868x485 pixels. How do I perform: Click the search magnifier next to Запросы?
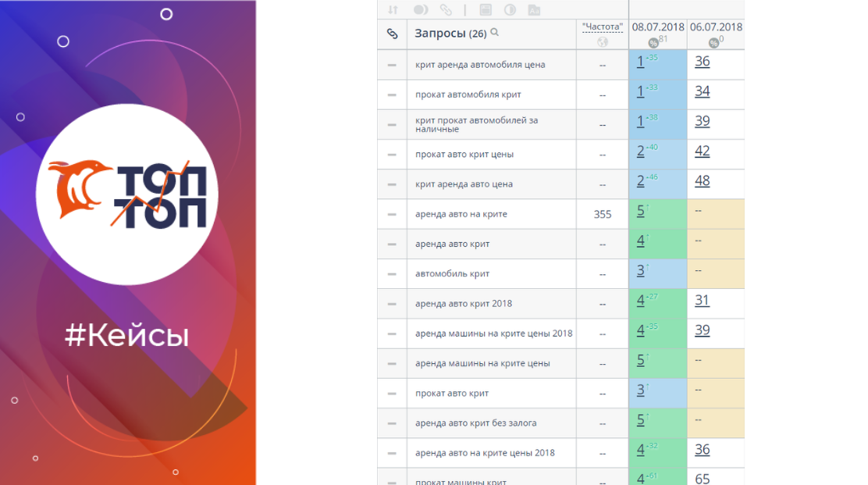pos(495,33)
